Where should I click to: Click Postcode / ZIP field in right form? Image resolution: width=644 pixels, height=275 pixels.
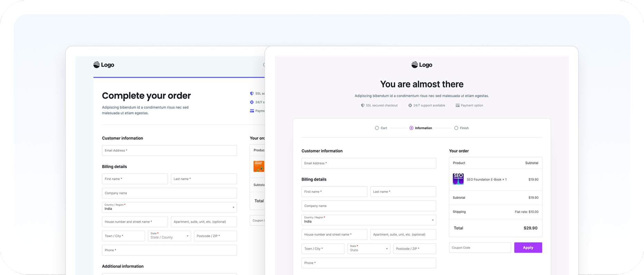tap(415, 249)
